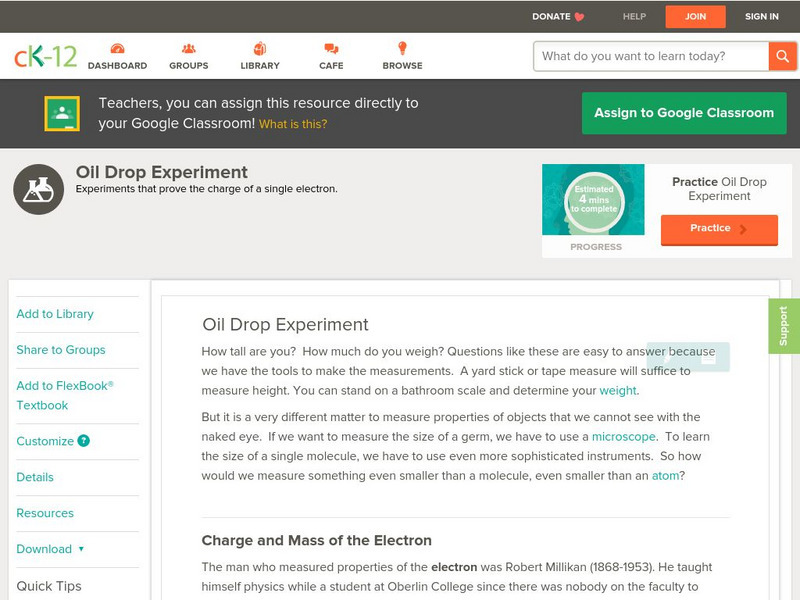Open the Dashboard icon

pos(117,49)
